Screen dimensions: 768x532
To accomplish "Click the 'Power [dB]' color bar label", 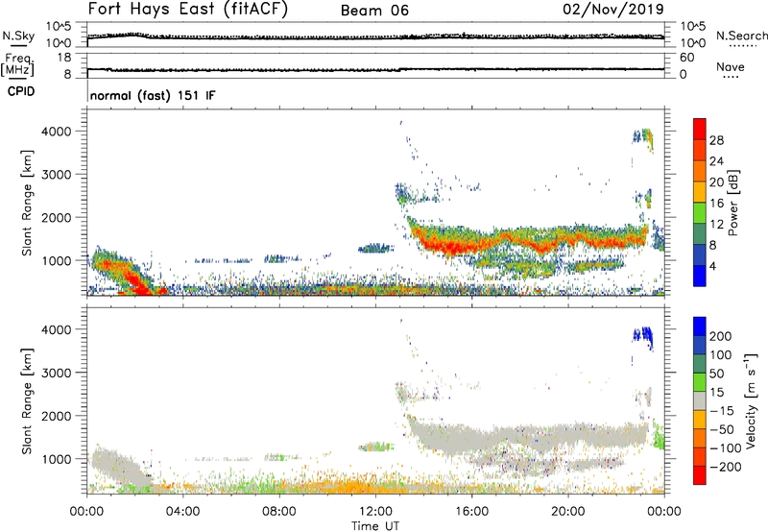I will coord(732,203).
